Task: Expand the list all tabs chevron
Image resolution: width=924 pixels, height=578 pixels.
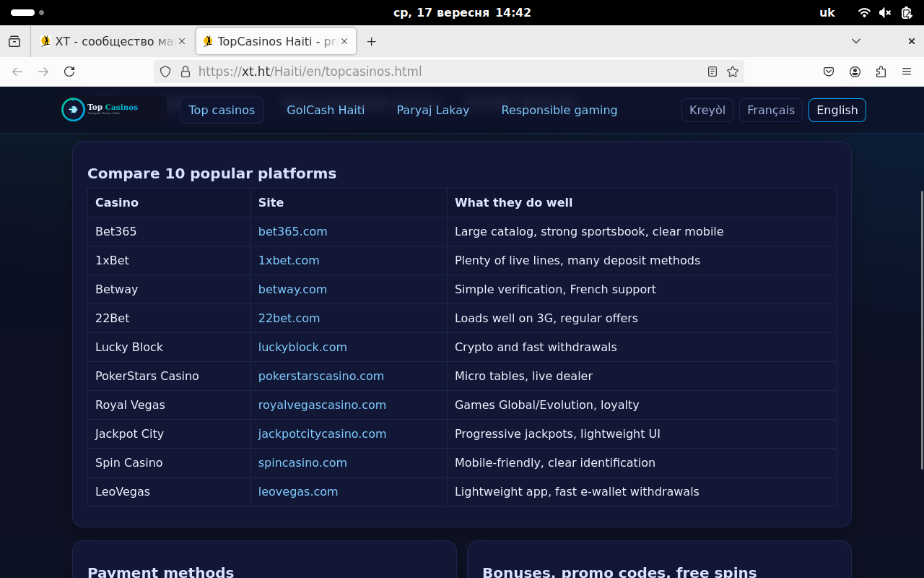Action: (856, 41)
